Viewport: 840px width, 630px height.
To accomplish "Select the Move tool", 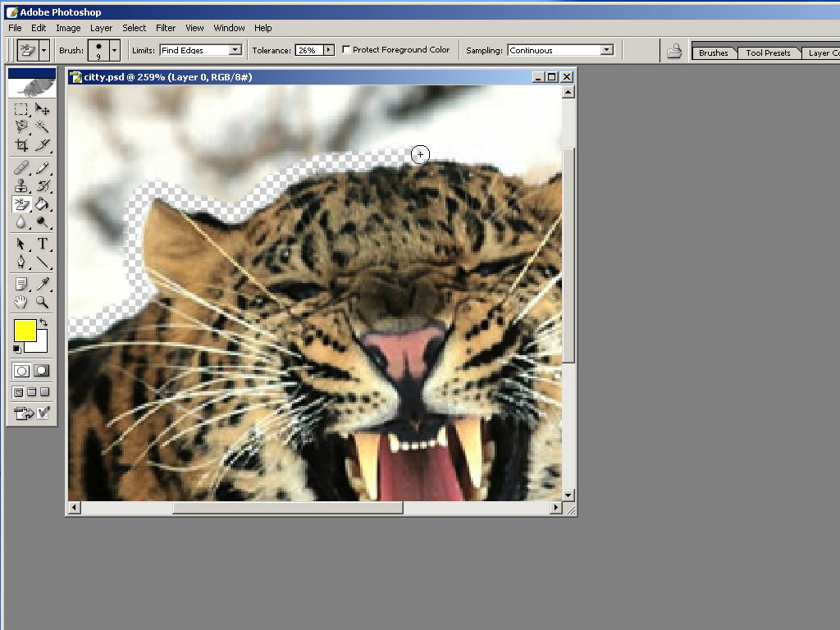I will (42, 109).
